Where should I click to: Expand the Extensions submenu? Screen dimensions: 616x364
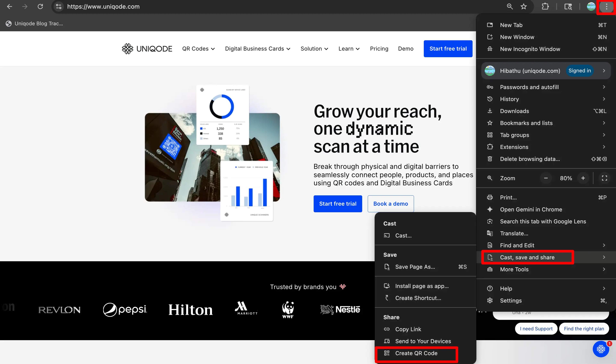pos(546,147)
